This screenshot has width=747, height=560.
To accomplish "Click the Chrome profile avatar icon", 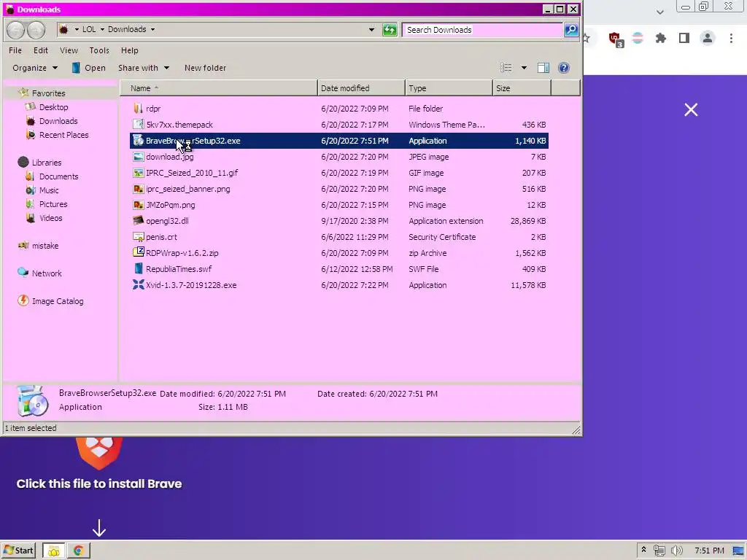I will 708,38.
